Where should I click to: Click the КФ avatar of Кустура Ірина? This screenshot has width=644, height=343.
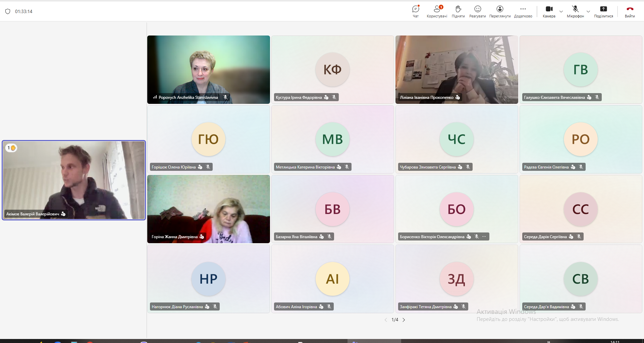click(332, 70)
